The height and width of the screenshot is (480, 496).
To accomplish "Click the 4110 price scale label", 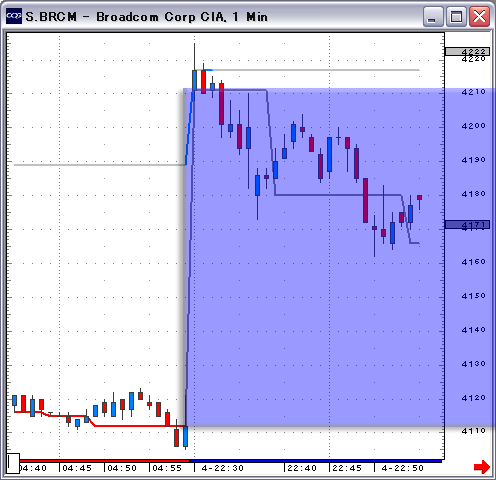I will click(473, 431).
